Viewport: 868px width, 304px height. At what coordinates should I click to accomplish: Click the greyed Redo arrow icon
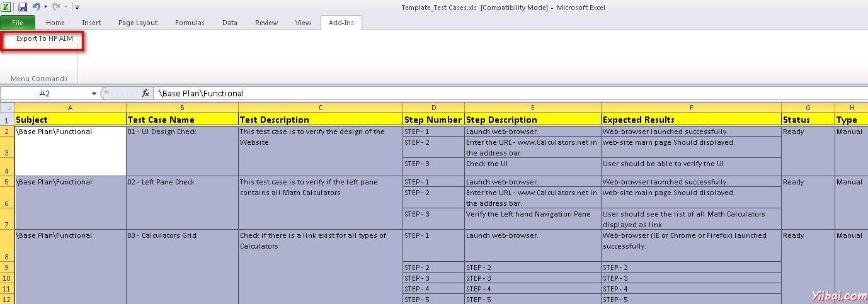(55, 7)
